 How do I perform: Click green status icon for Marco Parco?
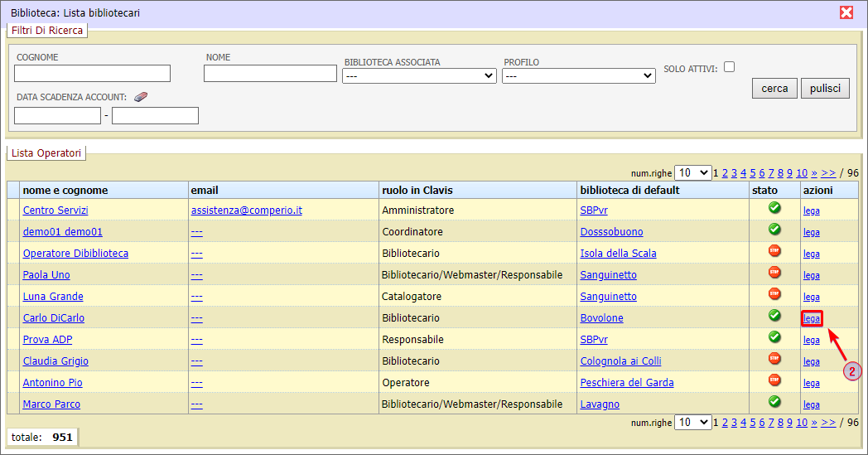point(774,401)
